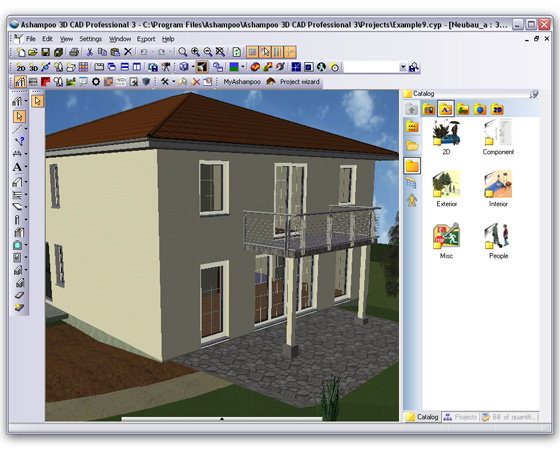The height and width of the screenshot is (449, 560).
Task: Switch to the 2D view icon
Action: [21, 67]
